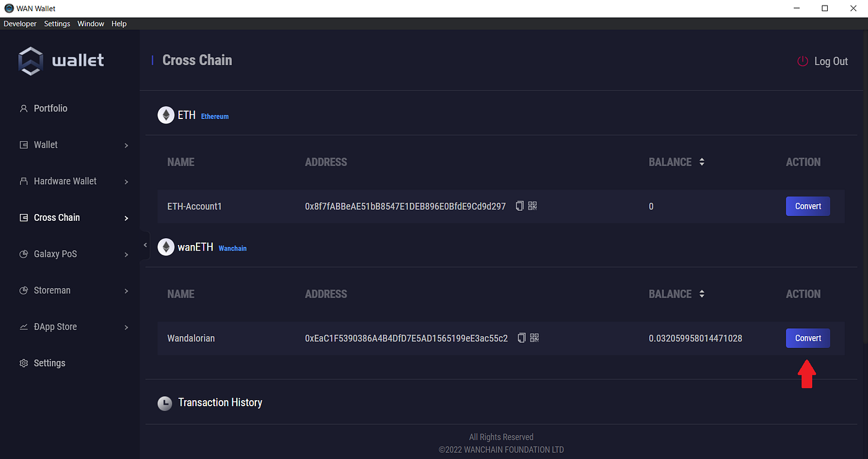Click the Wanchain wallet logo
The height and width of the screenshot is (459, 868).
tap(30, 61)
